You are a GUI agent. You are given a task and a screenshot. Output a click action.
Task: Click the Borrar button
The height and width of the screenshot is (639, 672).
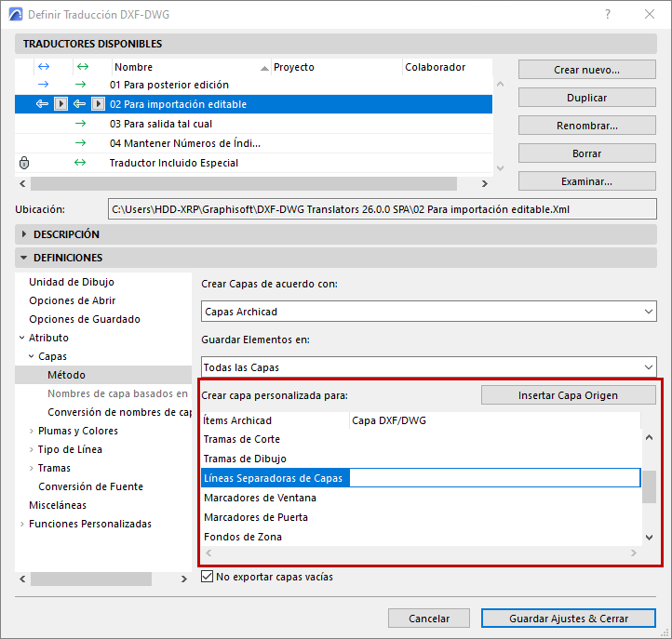coord(586,153)
